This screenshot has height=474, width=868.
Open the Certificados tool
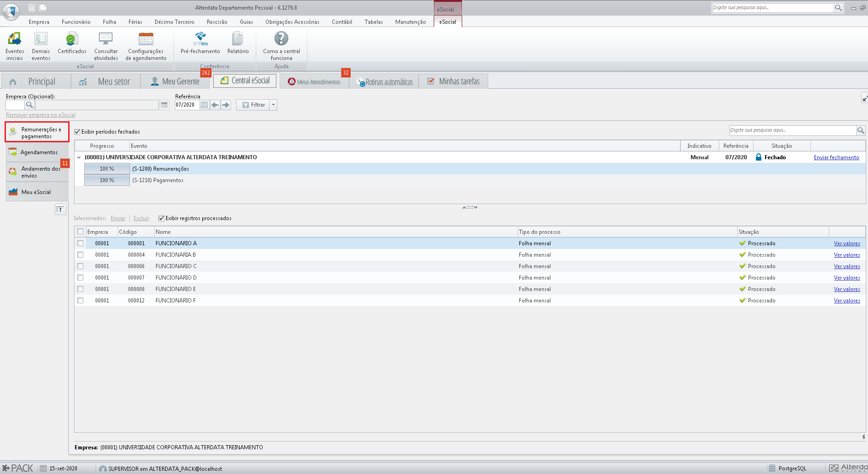[x=72, y=43]
